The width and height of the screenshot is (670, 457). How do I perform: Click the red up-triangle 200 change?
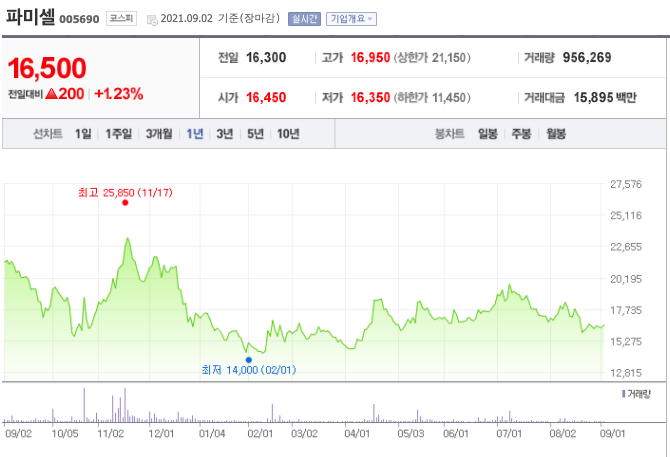(x=65, y=94)
